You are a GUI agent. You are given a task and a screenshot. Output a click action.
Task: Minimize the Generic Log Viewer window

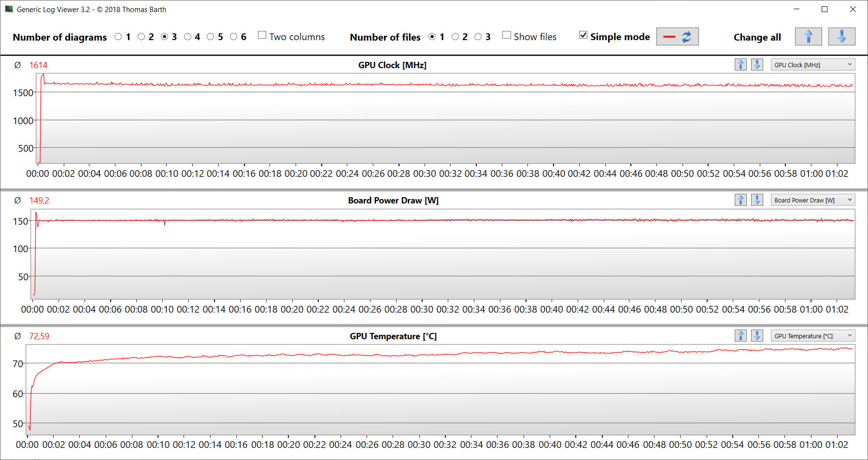point(797,9)
